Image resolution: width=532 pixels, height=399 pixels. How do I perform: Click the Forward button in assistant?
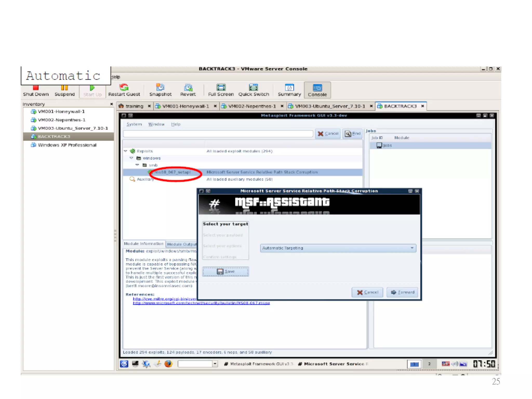point(402,292)
